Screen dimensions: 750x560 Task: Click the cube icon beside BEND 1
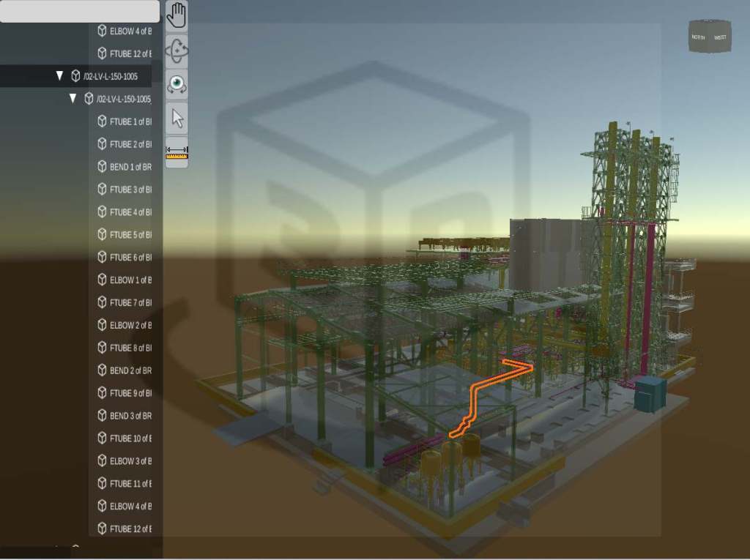[x=103, y=166]
